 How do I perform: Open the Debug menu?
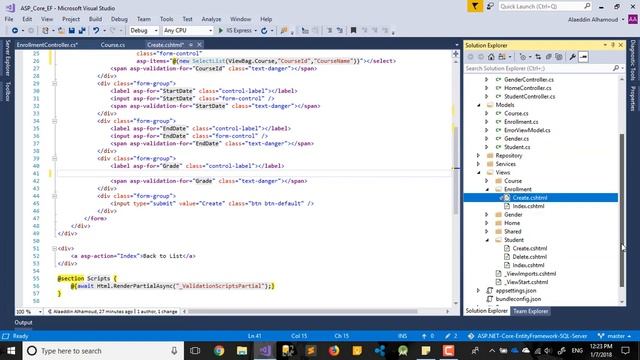click(119, 19)
